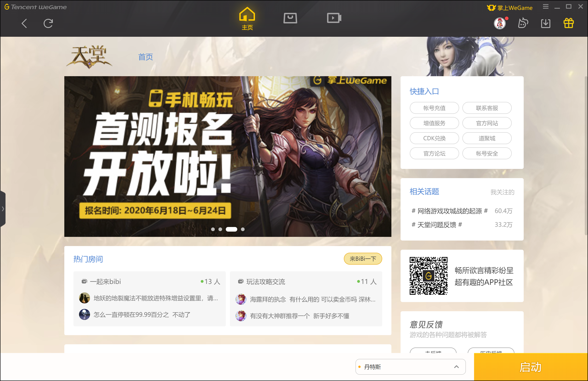Click the 60.4万 topic count
The image size is (588, 381).
(503, 211)
